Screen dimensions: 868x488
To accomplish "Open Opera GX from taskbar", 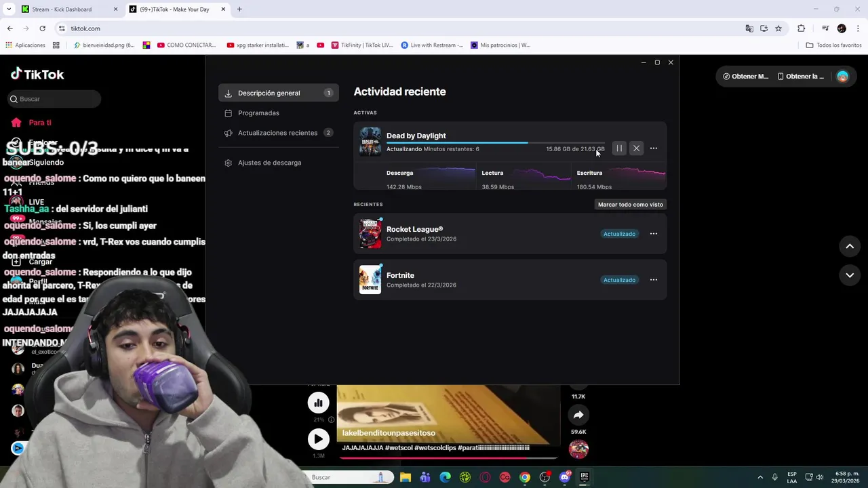I will [485, 477].
